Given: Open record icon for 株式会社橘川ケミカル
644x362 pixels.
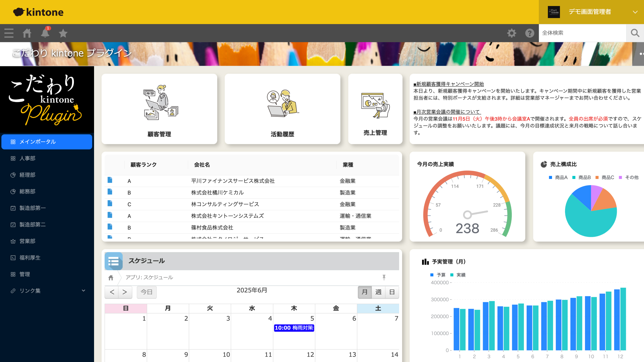Looking at the screenshot, I should 110,192.
